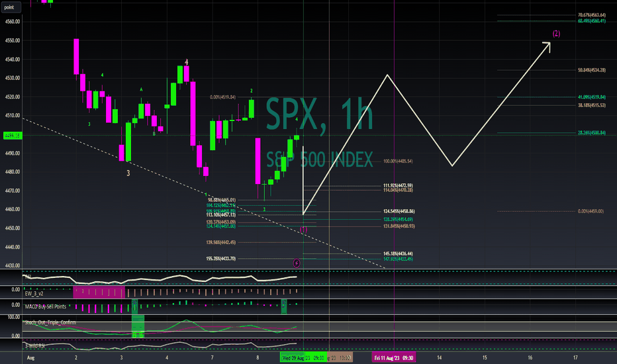Click the 100.00 scale label of the Stoch pane
This screenshot has height=364, width=617.
[x=14, y=317]
